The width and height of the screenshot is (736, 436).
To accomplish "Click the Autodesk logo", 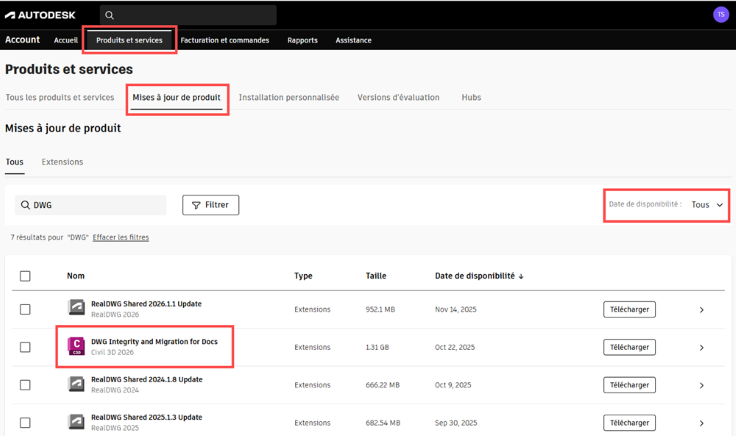I will pyautogui.click(x=40, y=15).
